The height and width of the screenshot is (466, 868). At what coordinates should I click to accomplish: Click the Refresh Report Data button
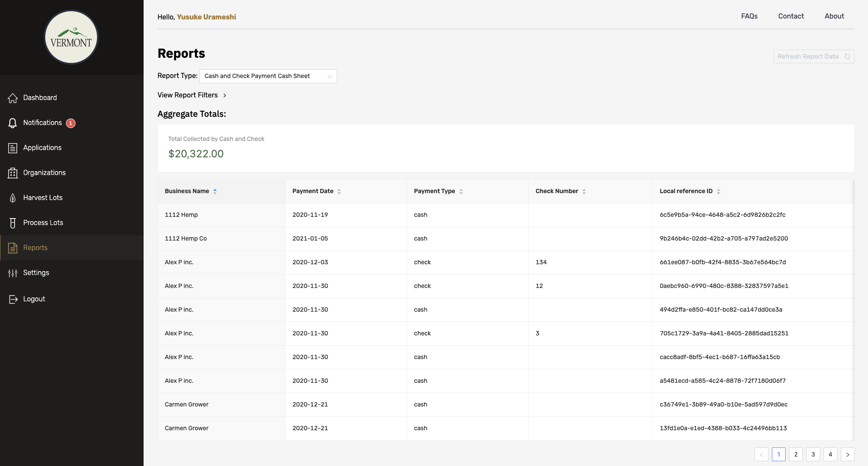click(x=814, y=56)
